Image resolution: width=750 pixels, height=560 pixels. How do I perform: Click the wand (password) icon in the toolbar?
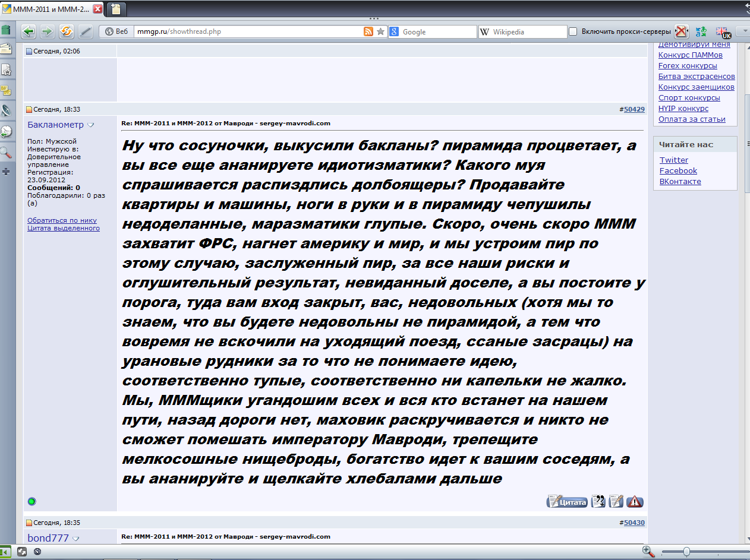coord(86,31)
